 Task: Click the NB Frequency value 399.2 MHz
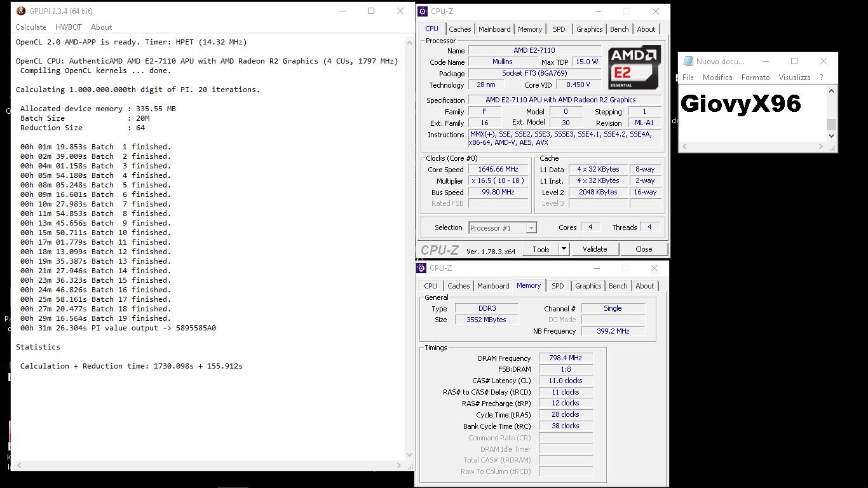613,331
